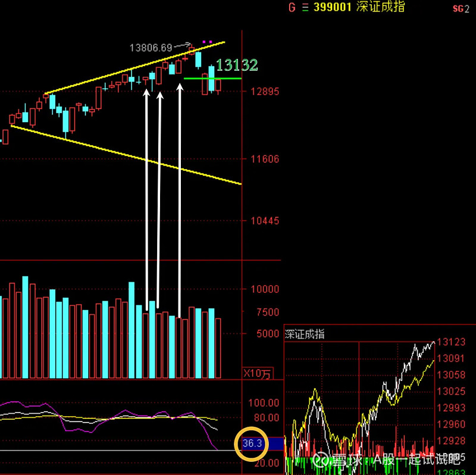This screenshot has width=476, height=475.
Task: Click the 深证成指 title in the header
Action: [380, 7]
